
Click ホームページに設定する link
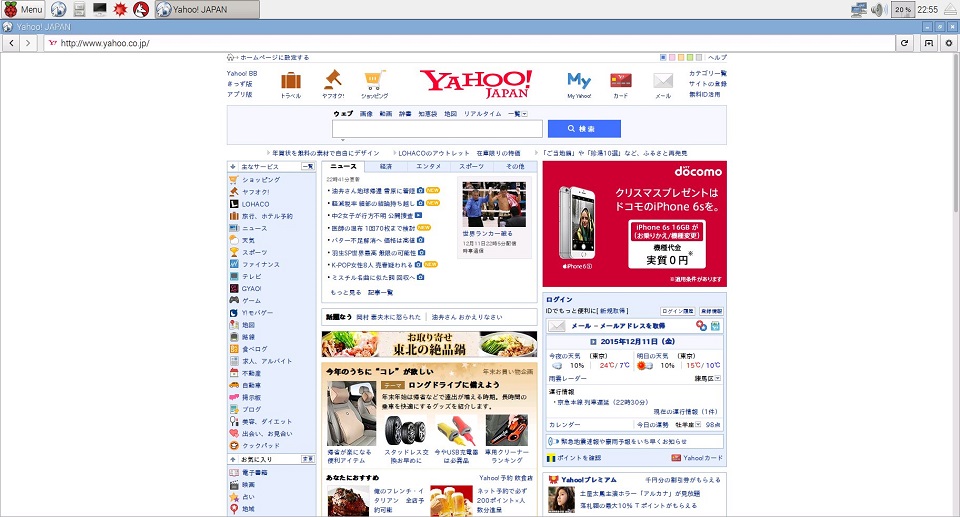(x=274, y=58)
